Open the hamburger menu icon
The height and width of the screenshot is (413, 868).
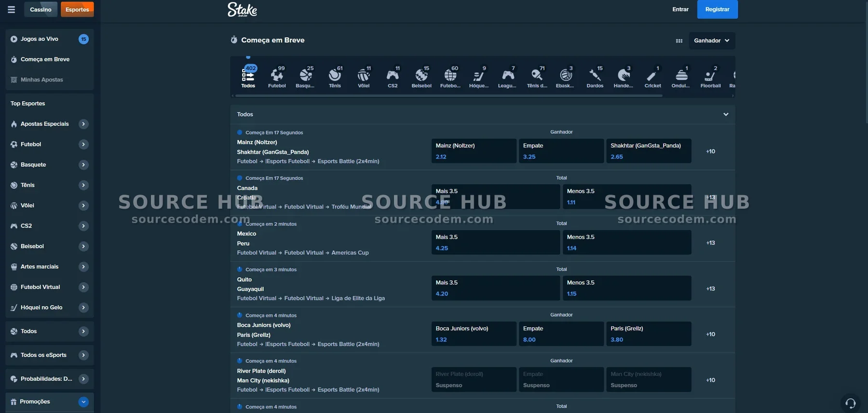coord(11,10)
